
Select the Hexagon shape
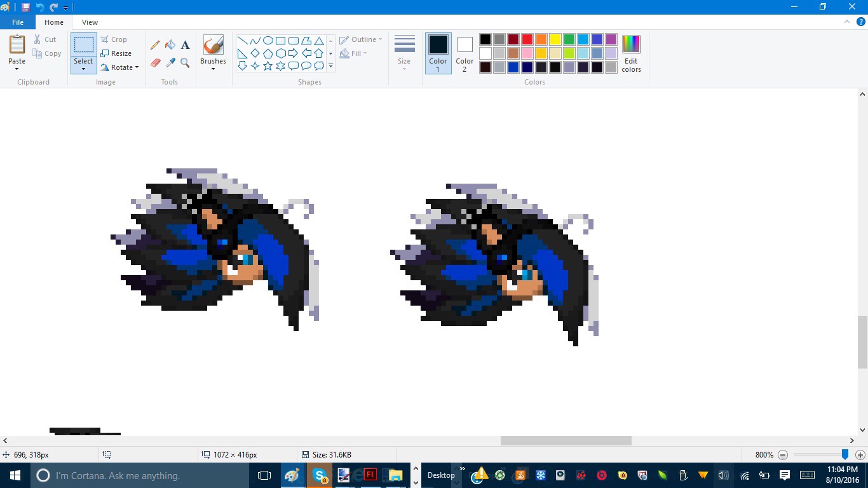tap(280, 53)
